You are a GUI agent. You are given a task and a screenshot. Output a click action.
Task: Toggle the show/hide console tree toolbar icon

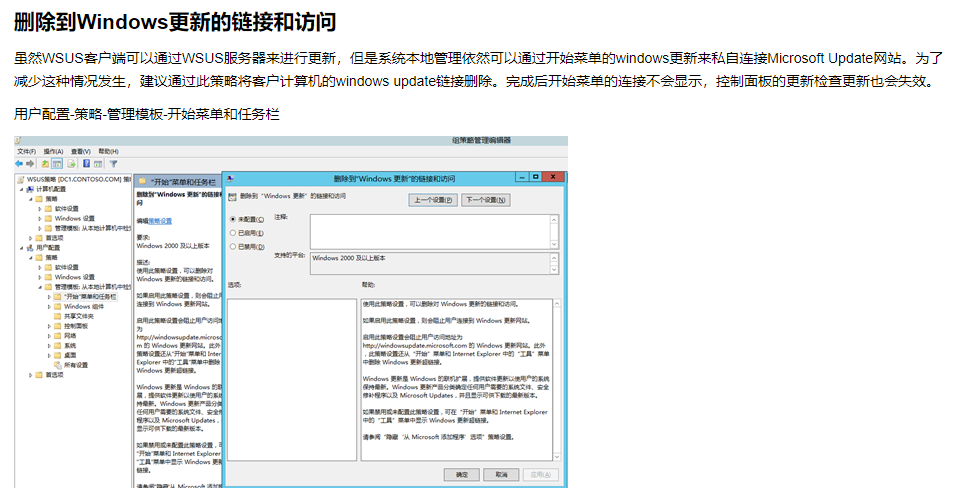[57, 164]
